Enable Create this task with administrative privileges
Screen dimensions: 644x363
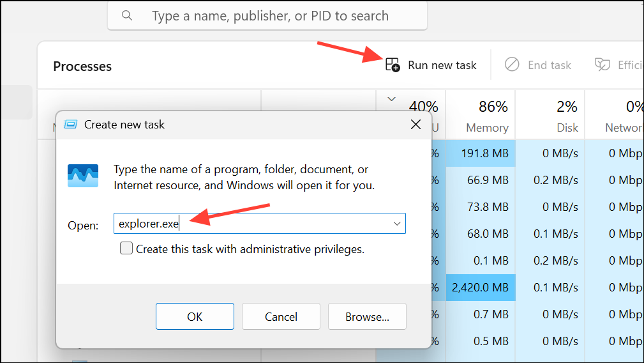126,249
